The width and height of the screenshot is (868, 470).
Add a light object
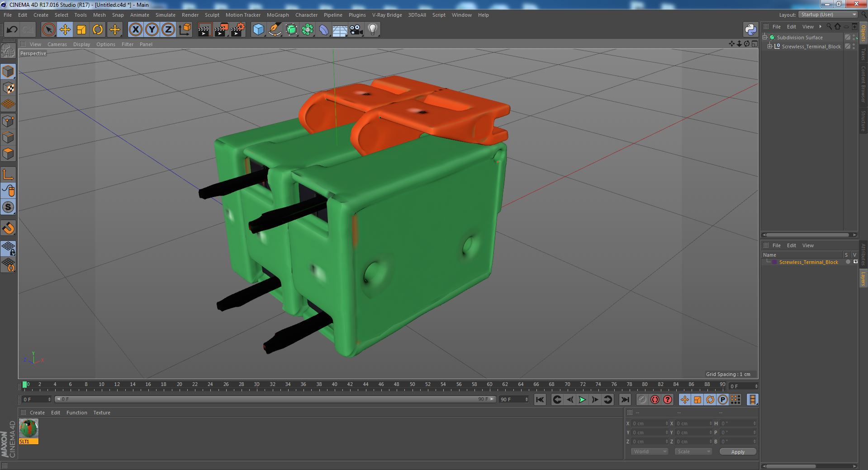pyautogui.click(x=373, y=30)
